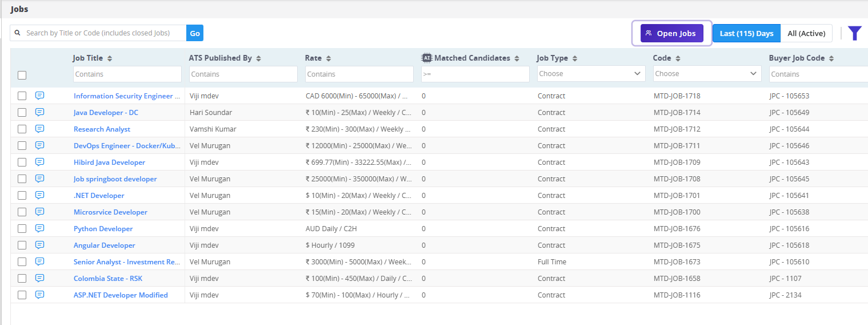Click the buyer code JPC - 2134
This screenshot has height=325, width=868.
point(785,295)
